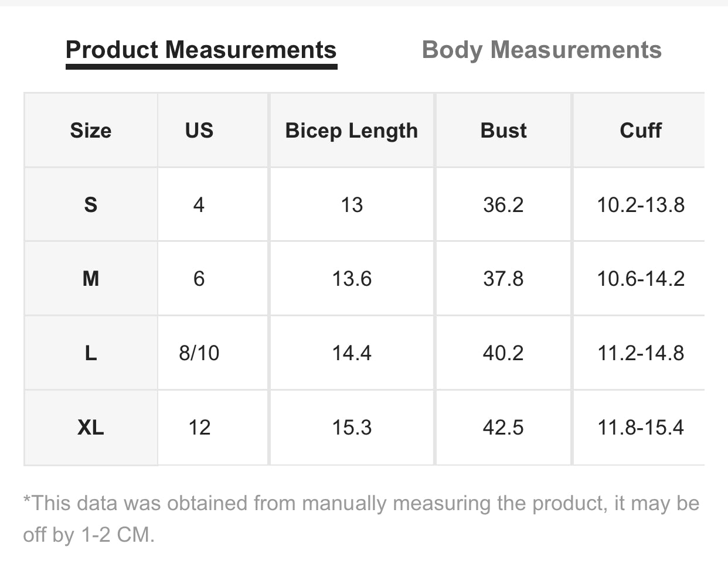Viewport: 728px width, 581px height.
Task: Select the S size row label
Action: (x=91, y=205)
